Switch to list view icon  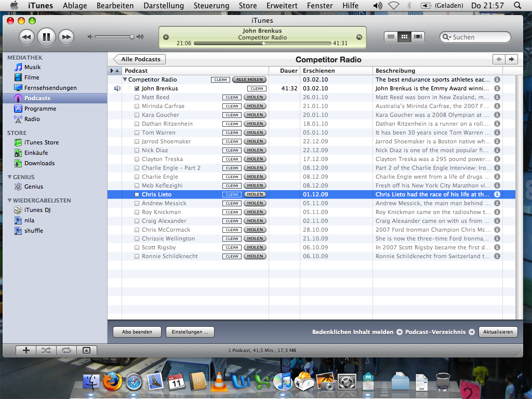[x=391, y=37]
